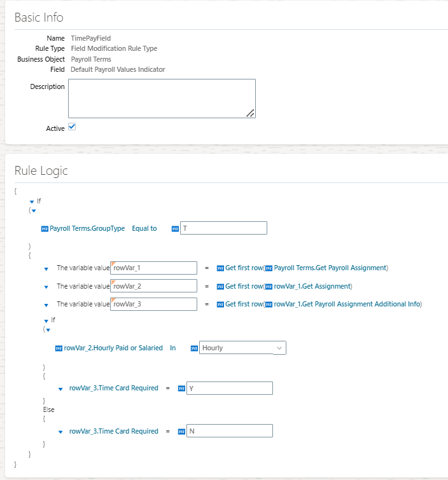This screenshot has width=448, height=480.
Task: Click the Field Modification Rule Type text
Action: click(114, 49)
